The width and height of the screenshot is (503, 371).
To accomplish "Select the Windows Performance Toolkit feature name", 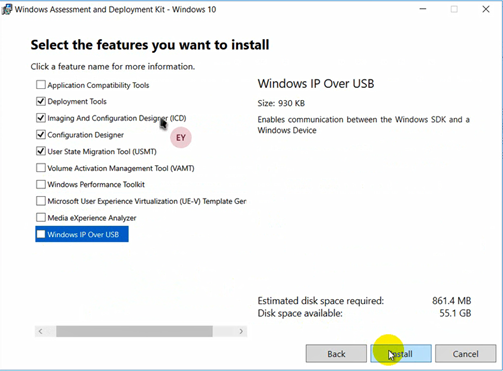I will pyautogui.click(x=96, y=185).
